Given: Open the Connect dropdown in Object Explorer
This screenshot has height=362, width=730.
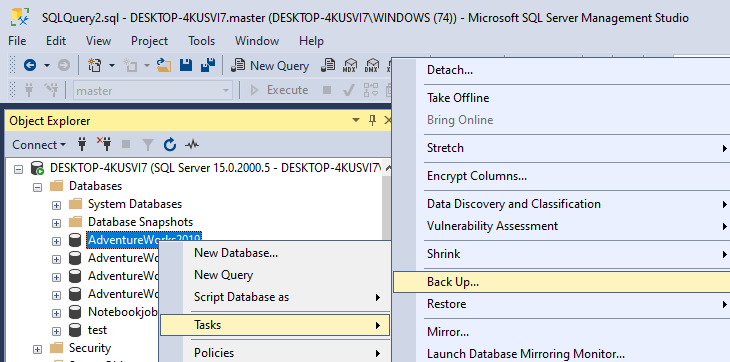Looking at the screenshot, I should [39, 145].
